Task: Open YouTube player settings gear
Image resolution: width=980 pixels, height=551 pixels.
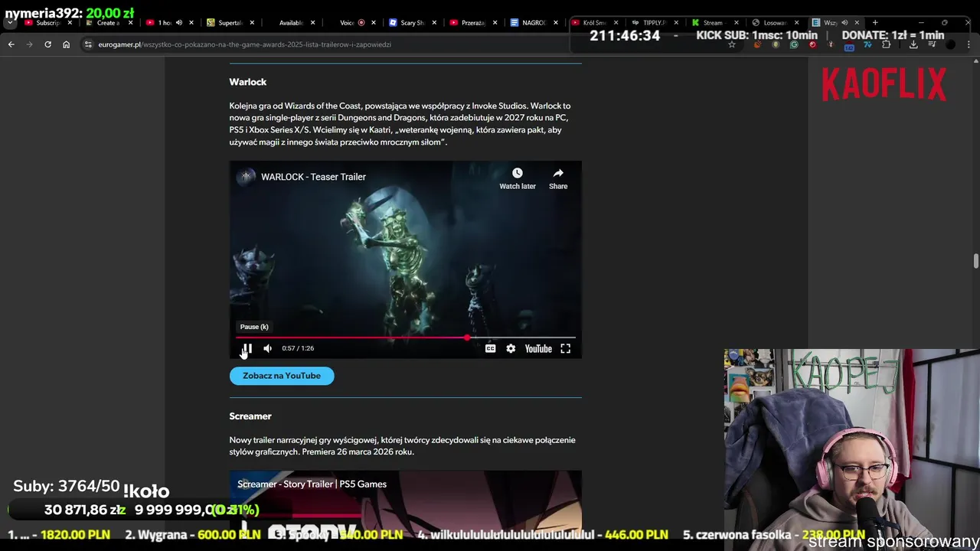Action: (x=511, y=349)
